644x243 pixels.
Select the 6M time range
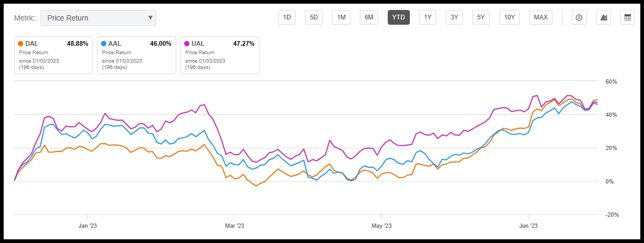tap(369, 17)
